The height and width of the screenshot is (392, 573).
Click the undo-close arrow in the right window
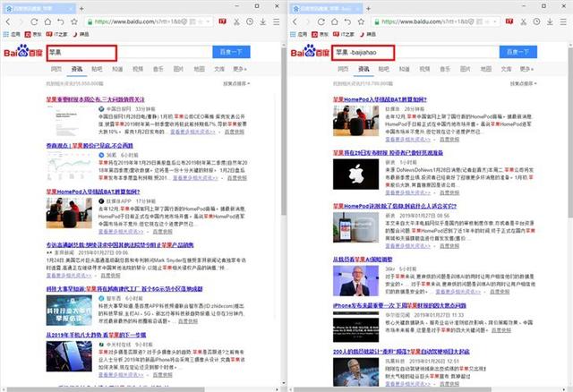click(x=347, y=21)
